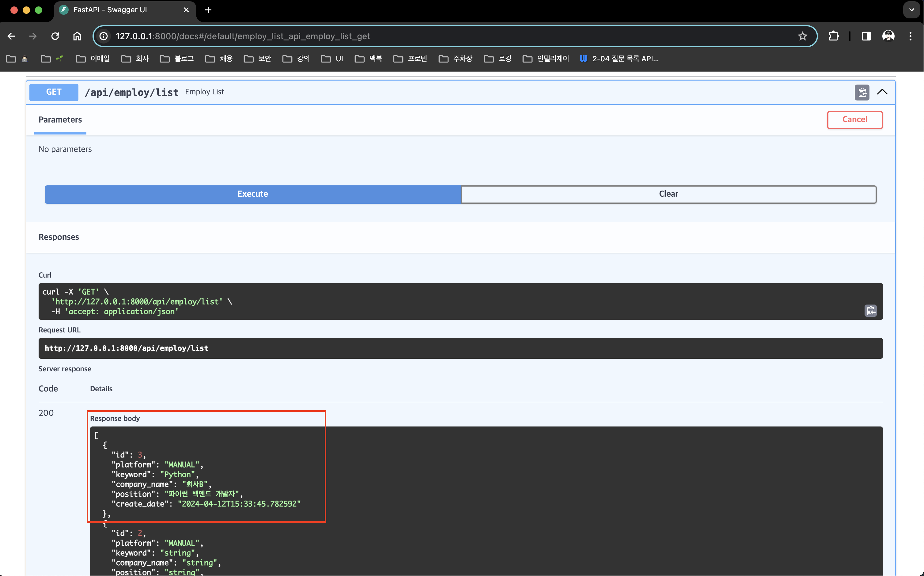
Task: View site information icon in address bar
Action: pyautogui.click(x=104, y=36)
